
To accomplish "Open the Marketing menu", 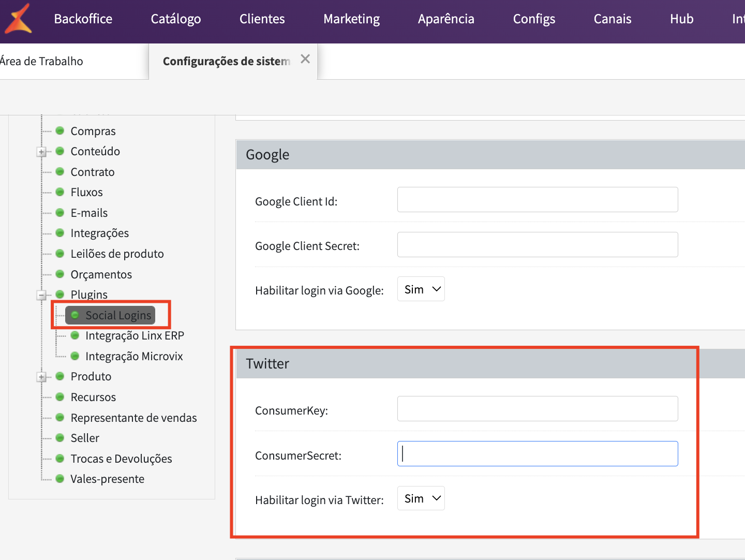I will coord(352,19).
